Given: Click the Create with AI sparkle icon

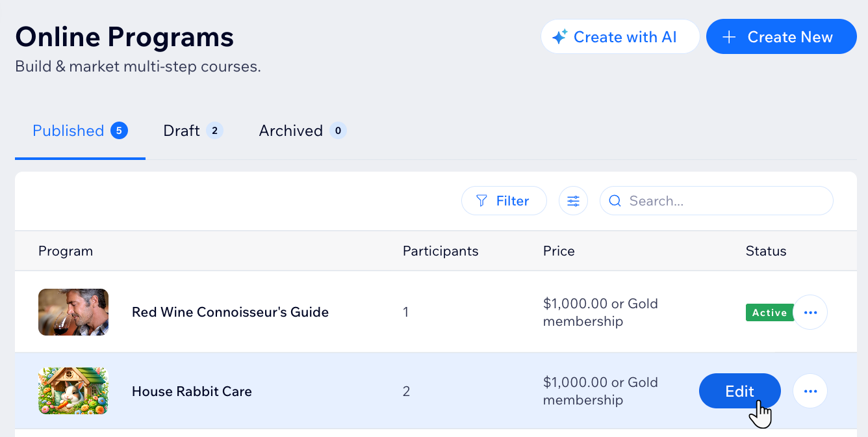Looking at the screenshot, I should [559, 37].
